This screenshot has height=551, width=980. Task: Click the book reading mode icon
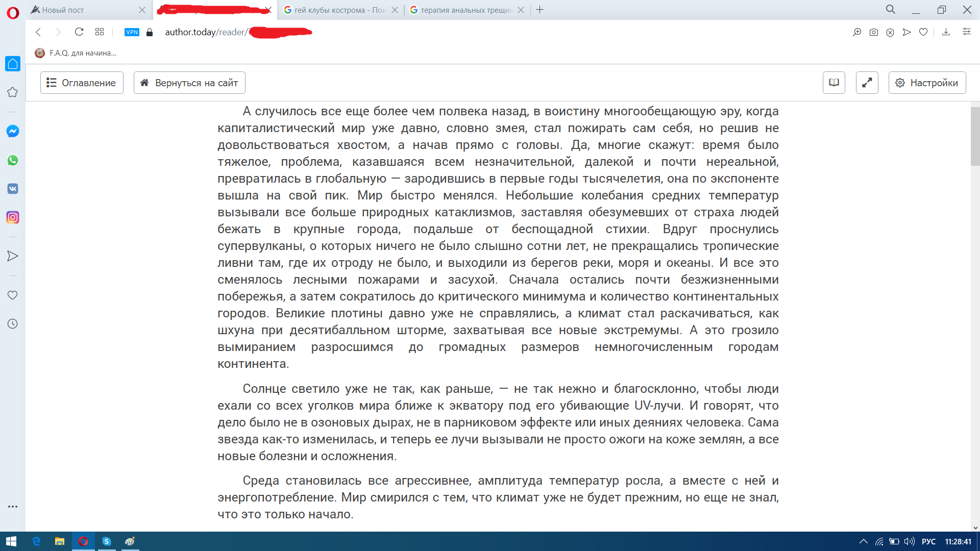click(834, 83)
